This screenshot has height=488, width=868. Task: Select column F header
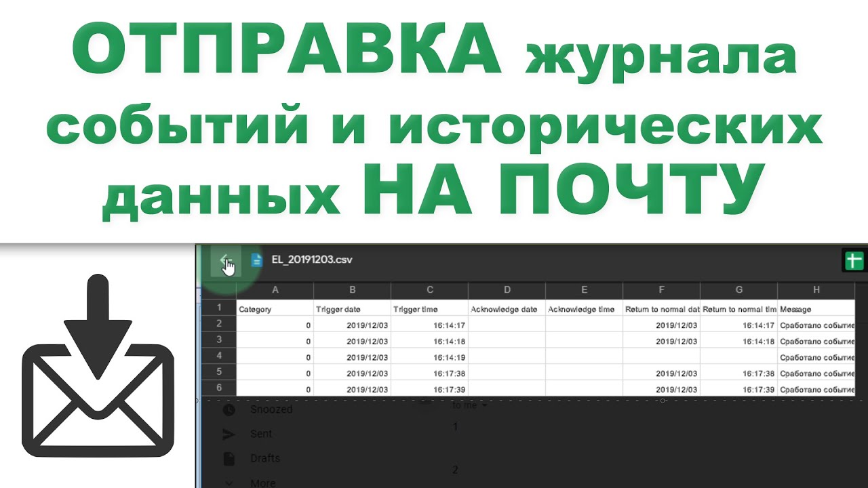(x=662, y=290)
